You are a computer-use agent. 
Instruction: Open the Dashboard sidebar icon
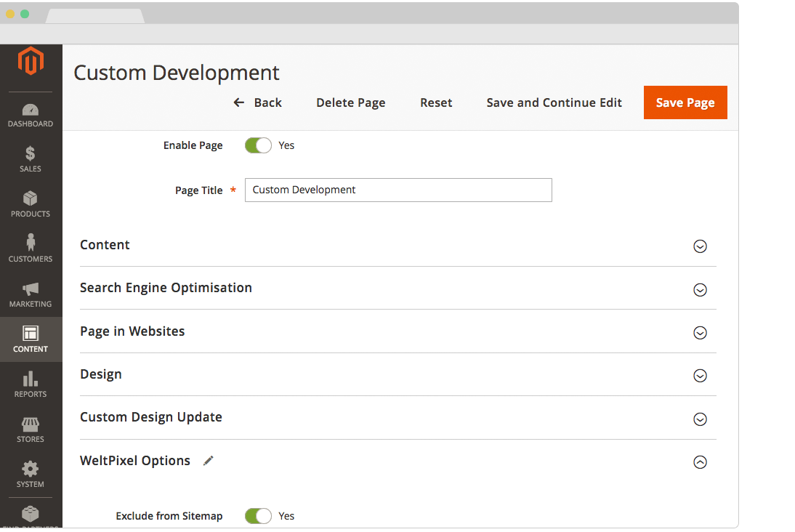coord(31,110)
